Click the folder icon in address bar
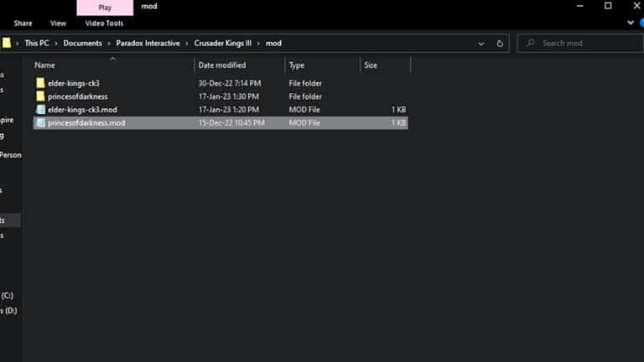This screenshot has height=362, width=644. (7, 43)
